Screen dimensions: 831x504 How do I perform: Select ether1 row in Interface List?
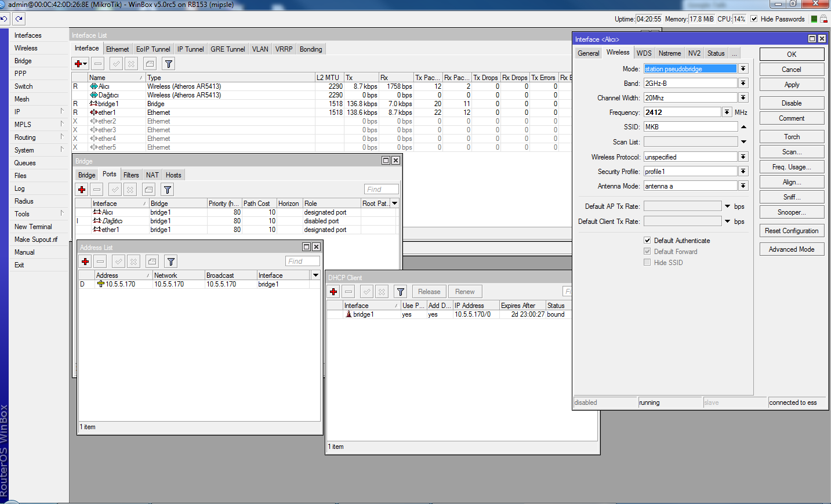coord(322,113)
